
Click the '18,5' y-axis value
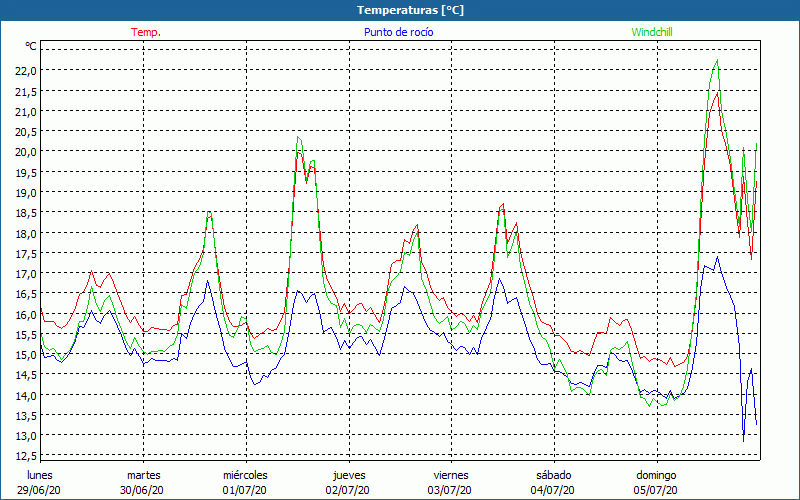point(26,213)
